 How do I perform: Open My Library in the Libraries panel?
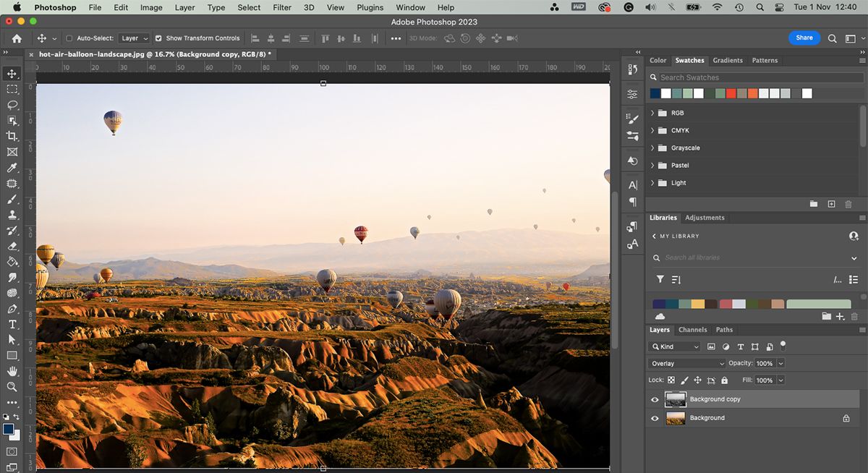pos(678,236)
